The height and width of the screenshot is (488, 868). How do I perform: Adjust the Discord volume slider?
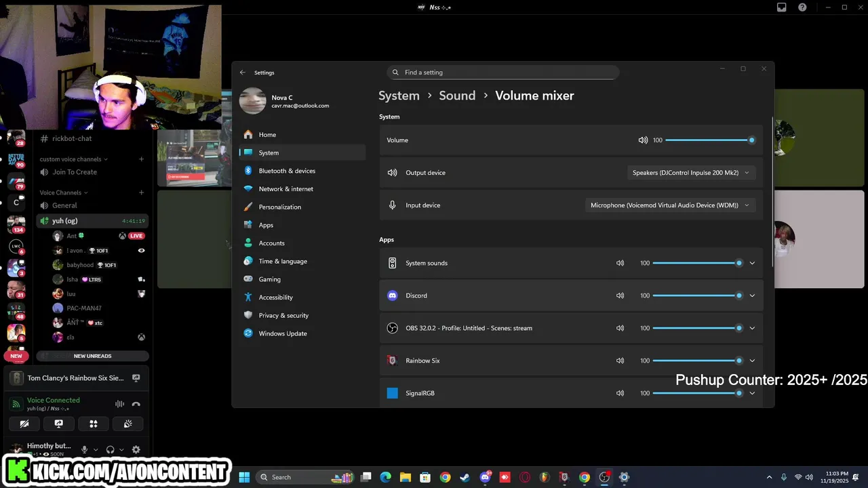pos(696,296)
